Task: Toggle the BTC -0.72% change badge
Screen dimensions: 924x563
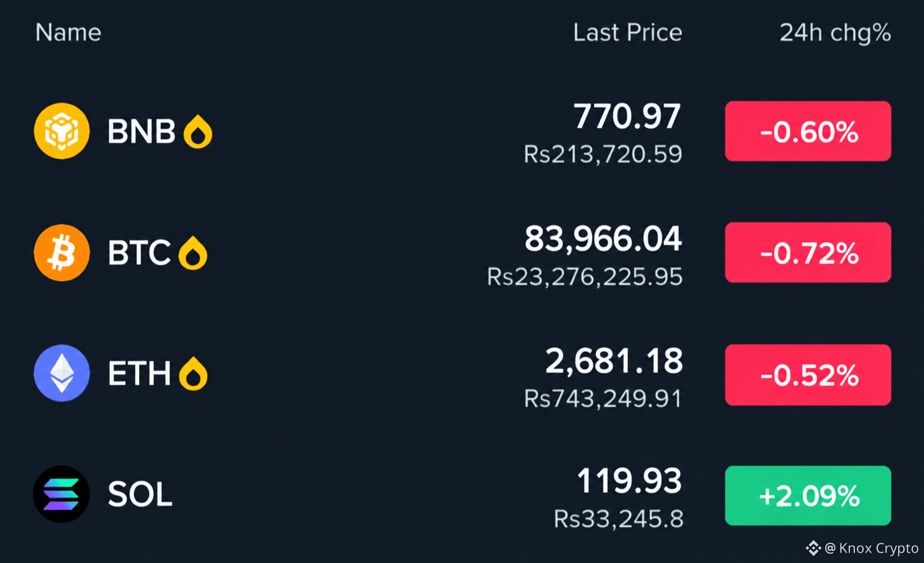Action: tap(808, 252)
